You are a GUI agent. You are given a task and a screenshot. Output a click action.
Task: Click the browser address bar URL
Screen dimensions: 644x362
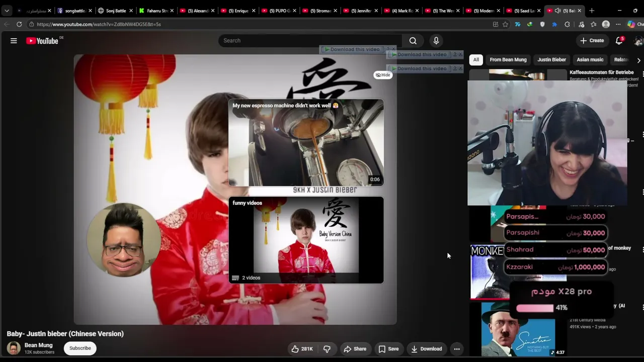click(99, 24)
